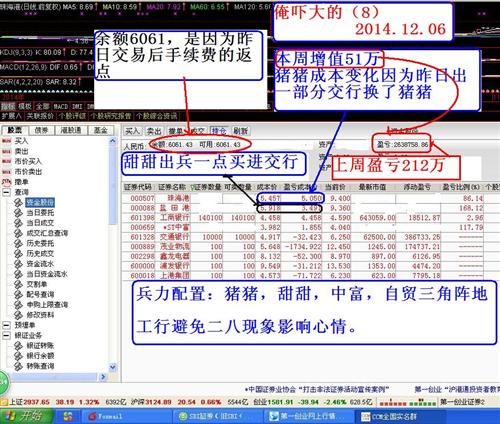Sort by the 证券名称 column header
Image resolution: width=500 pixels, height=424 pixels.
tap(172, 187)
